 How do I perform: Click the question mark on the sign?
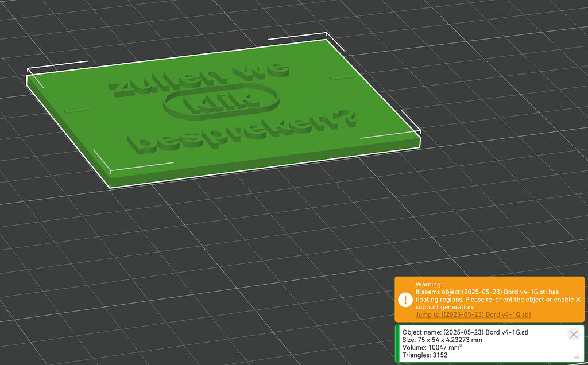point(345,119)
